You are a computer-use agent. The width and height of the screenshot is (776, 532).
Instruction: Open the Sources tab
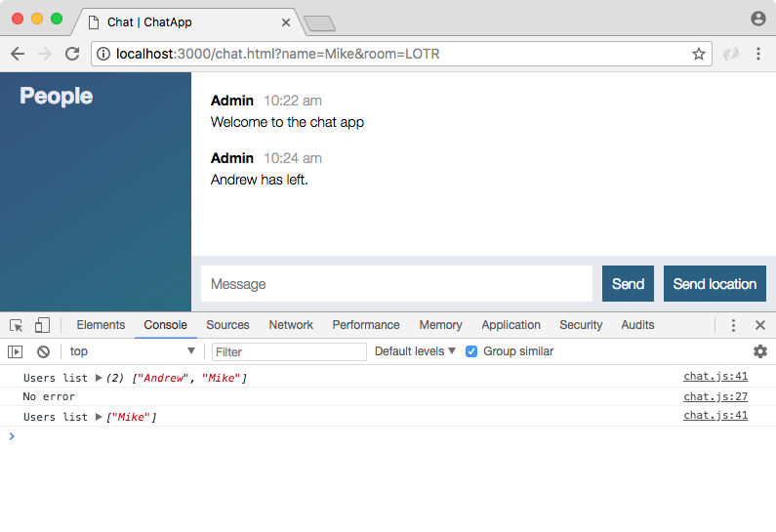click(x=227, y=325)
